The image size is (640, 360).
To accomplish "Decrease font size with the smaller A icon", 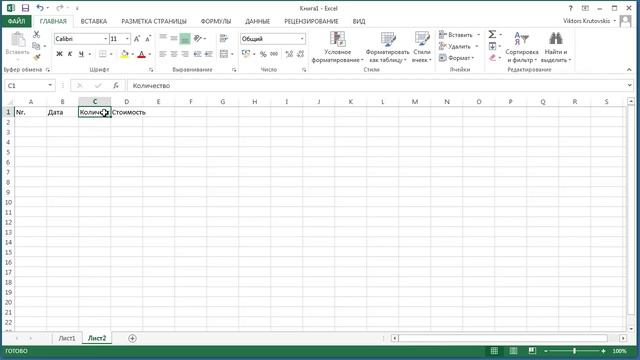I will click(x=148, y=39).
